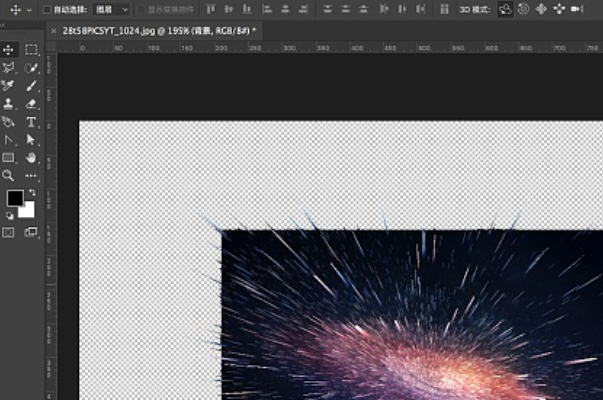Align vertical centers
The image size is (603, 400).
tap(228, 9)
